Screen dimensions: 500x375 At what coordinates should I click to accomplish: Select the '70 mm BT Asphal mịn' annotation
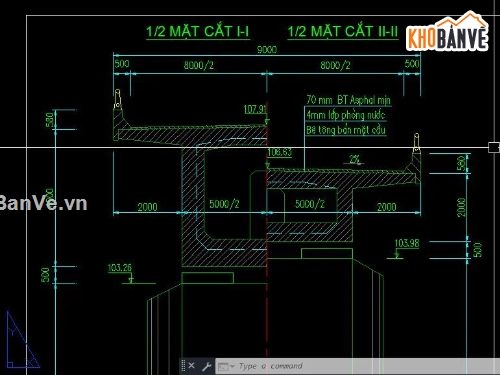point(348,100)
